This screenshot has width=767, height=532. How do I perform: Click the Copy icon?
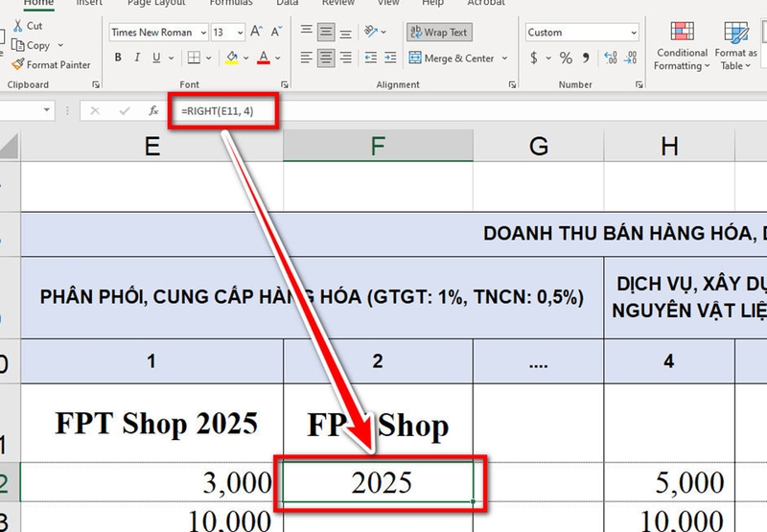(17, 45)
